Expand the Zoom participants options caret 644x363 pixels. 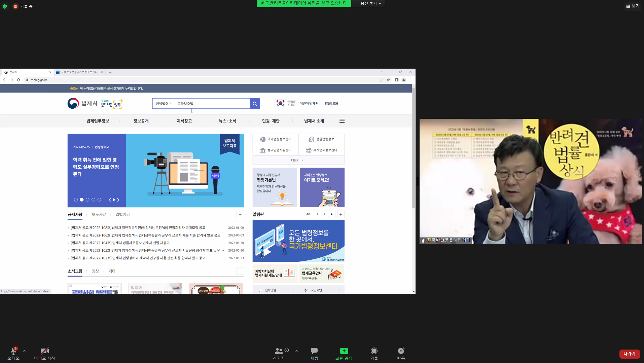(x=297, y=351)
